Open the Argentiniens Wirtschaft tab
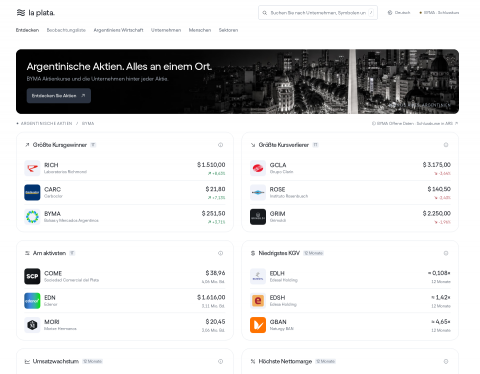Viewport: 480px width, 374px height. 118,30
